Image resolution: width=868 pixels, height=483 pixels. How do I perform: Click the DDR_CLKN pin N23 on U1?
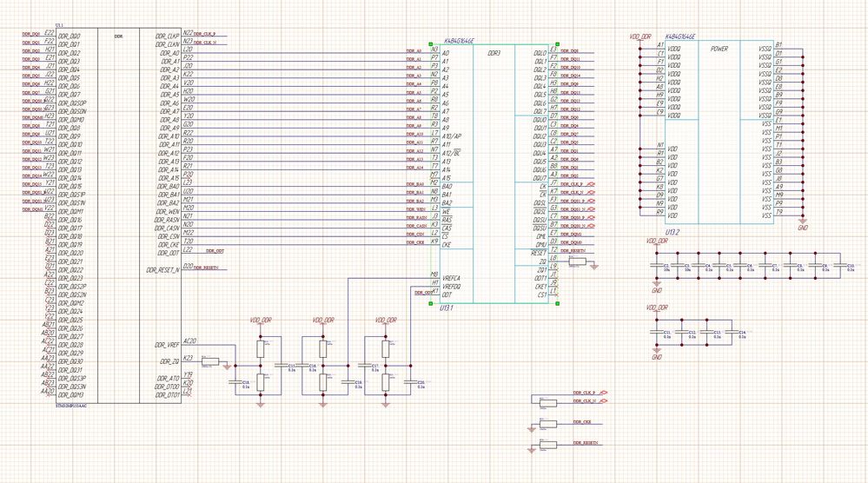click(189, 42)
